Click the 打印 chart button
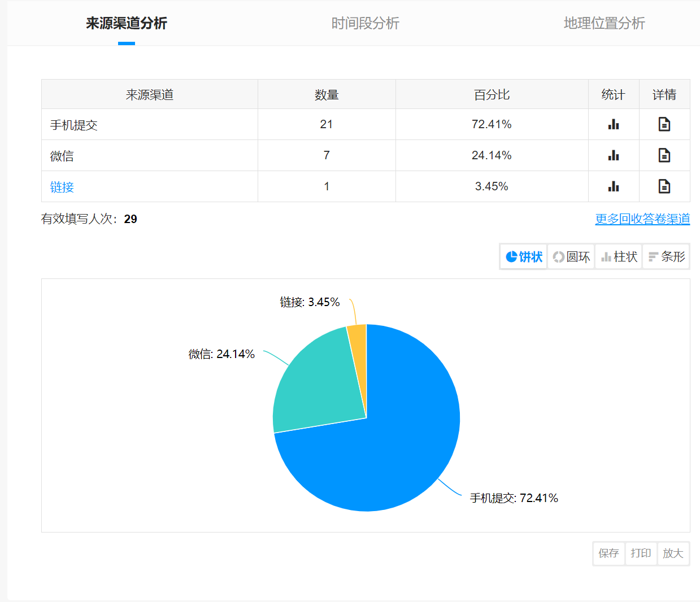This screenshot has width=700, height=602. coord(641,553)
